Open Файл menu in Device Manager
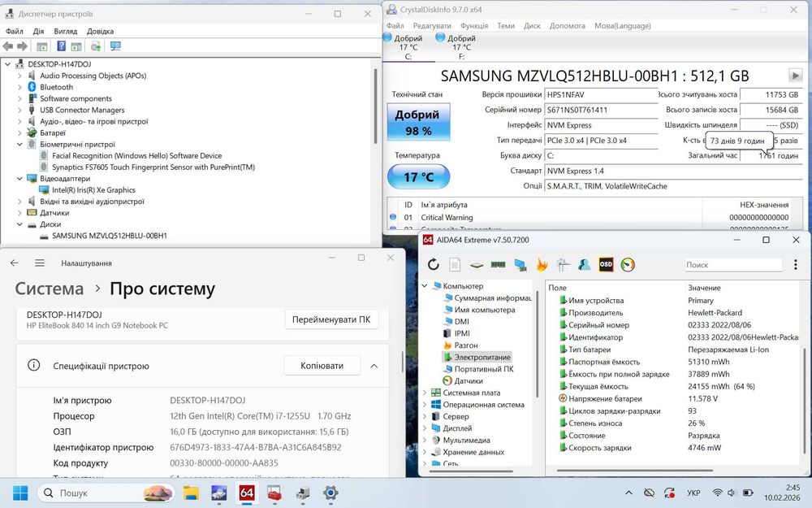 point(14,31)
